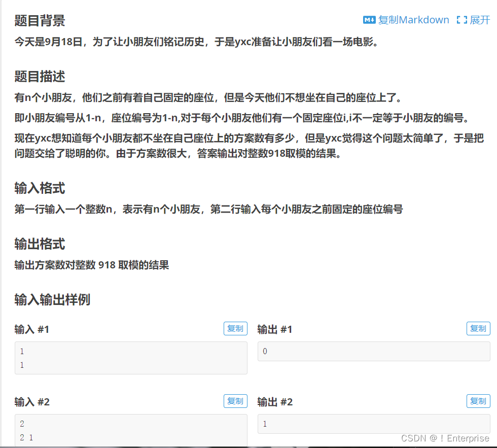
Task: Click the 输入 #2 sample box with 2 1
Action: tap(131, 430)
